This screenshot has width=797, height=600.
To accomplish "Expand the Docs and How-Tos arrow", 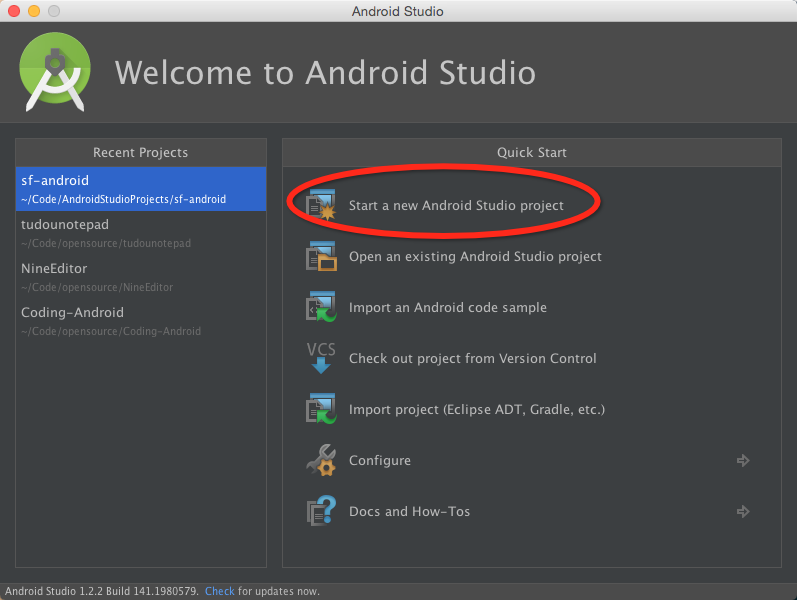I will [x=743, y=511].
